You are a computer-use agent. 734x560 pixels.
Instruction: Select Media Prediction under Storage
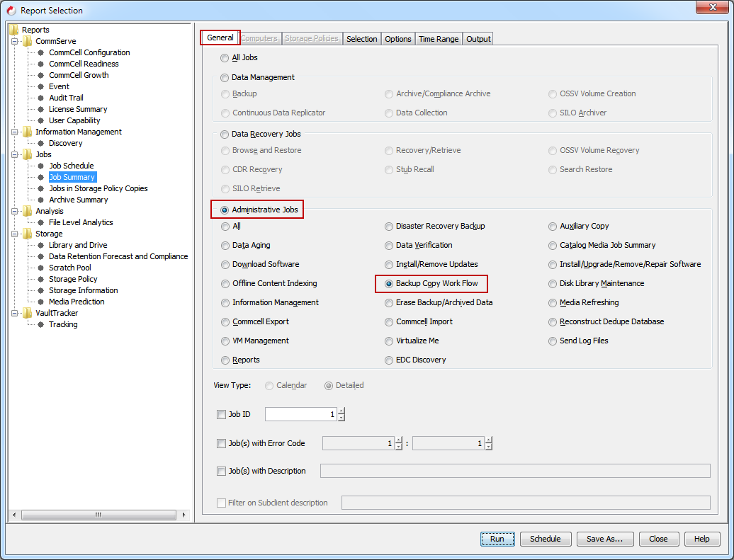(x=76, y=301)
